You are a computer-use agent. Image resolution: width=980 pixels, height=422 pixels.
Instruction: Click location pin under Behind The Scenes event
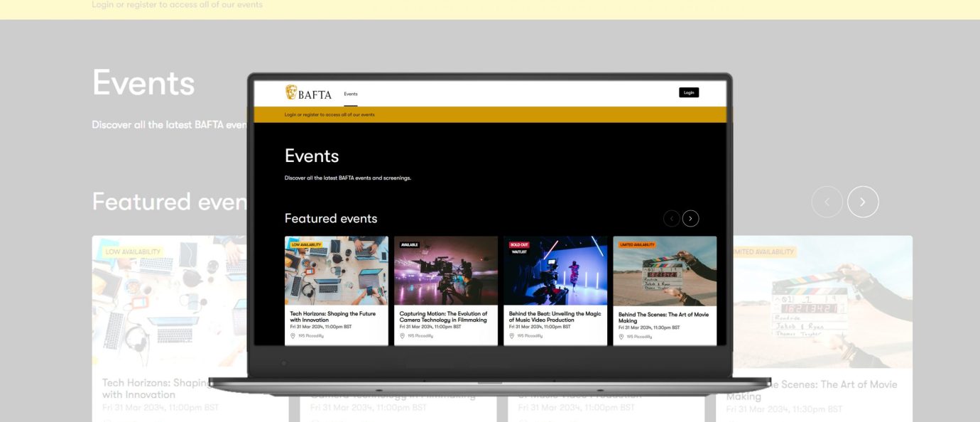[621, 337]
